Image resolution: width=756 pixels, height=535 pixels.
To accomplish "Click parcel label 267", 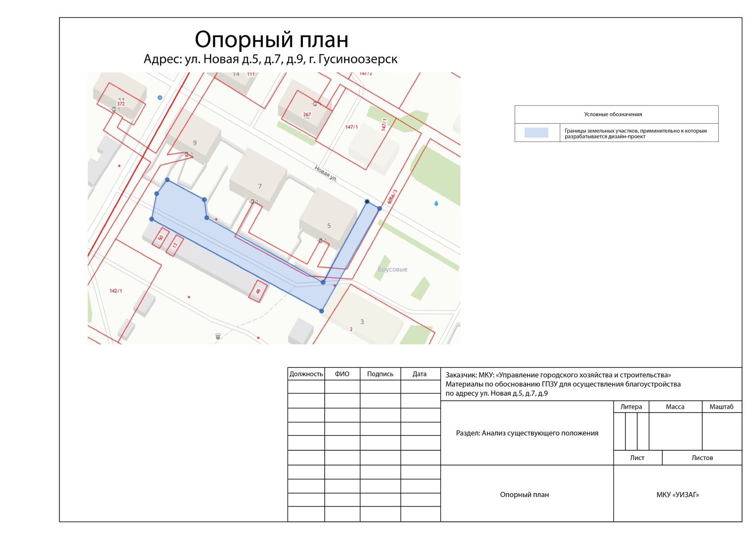I will pyautogui.click(x=307, y=115).
